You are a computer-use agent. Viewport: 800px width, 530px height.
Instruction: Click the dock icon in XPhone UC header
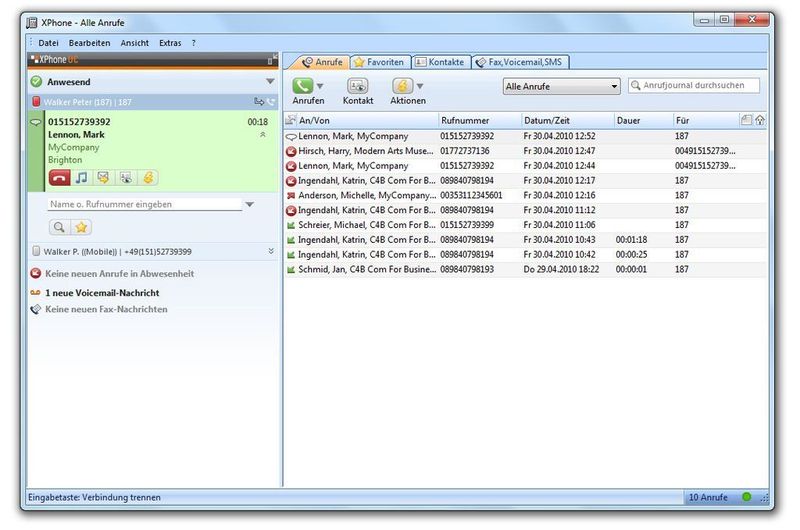pos(271,61)
